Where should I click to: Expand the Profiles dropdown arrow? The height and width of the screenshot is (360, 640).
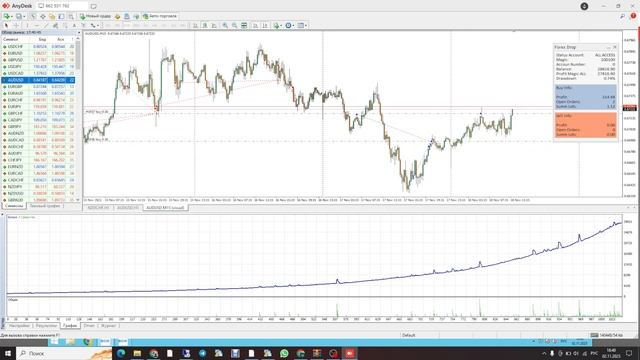24,16
